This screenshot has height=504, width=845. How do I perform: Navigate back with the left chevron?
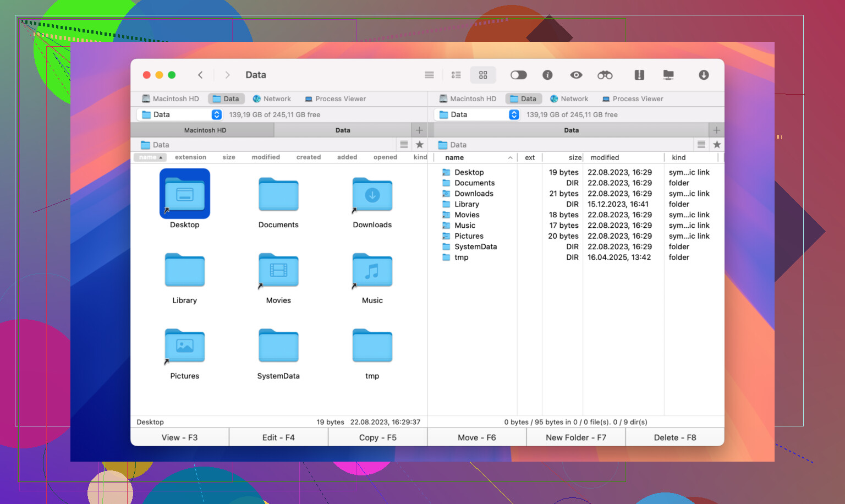click(x=200, y=75)
